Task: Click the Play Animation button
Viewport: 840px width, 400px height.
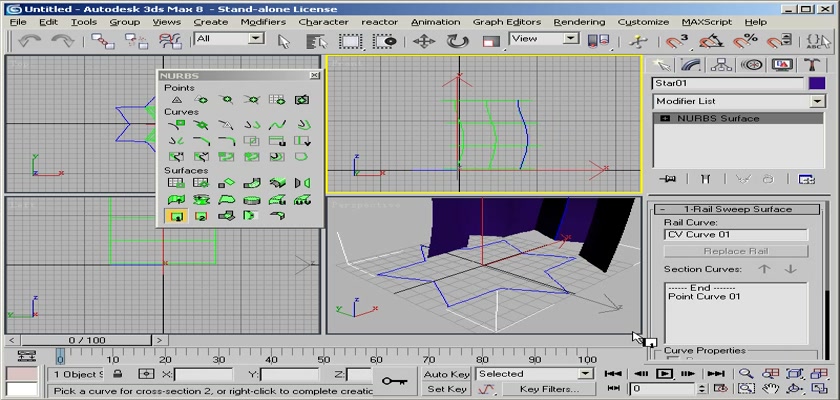Action: coord(664,374)
